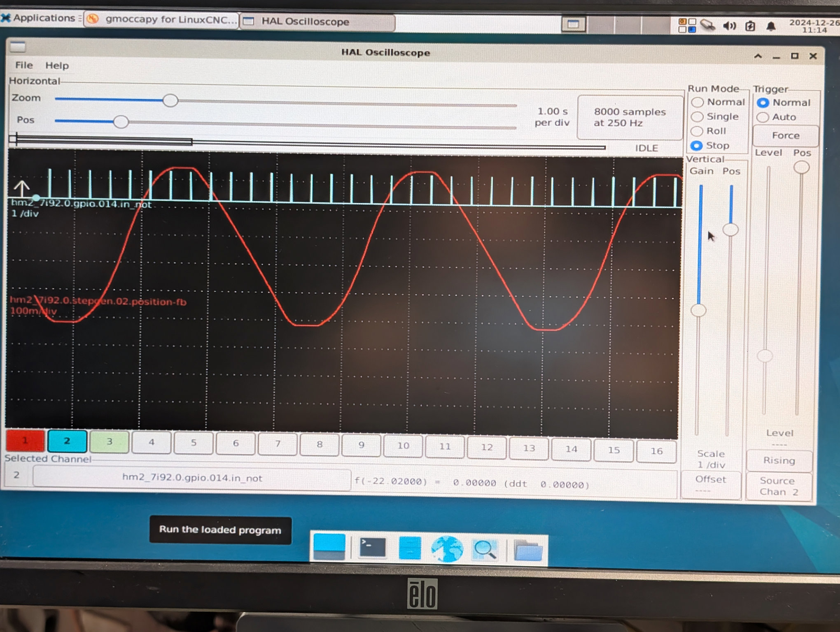Viewport: 840px width, 632px height.
Task: Select channel 10 button
Action: click(x=403, y=446)
